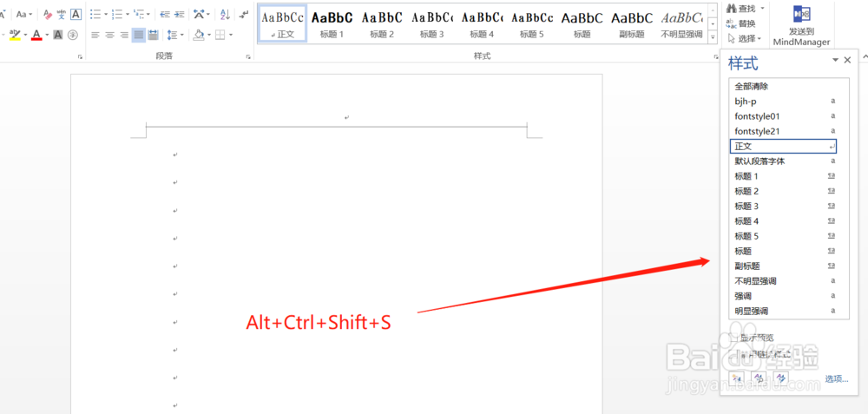Click New Style icon button
The image size is (868, 414).
click(x=737, y=378)
